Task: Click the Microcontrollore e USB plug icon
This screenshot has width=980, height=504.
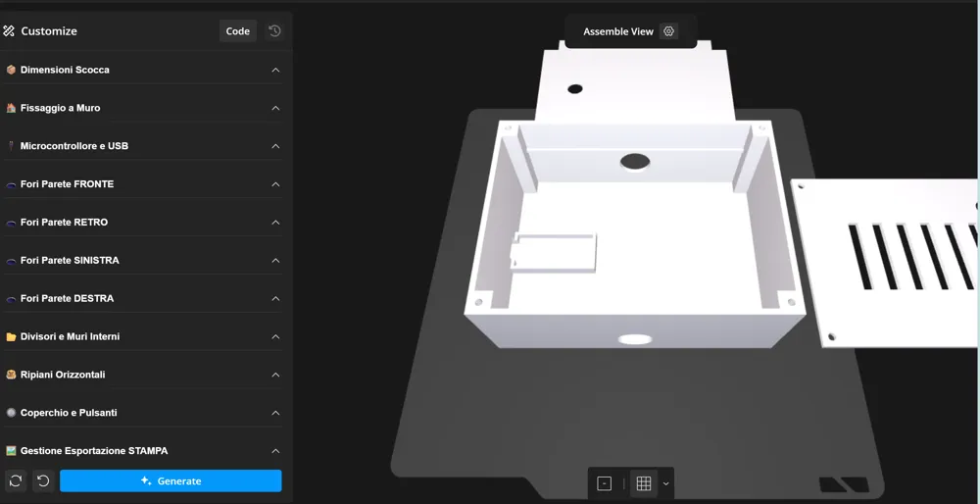Action: (11, 146)
